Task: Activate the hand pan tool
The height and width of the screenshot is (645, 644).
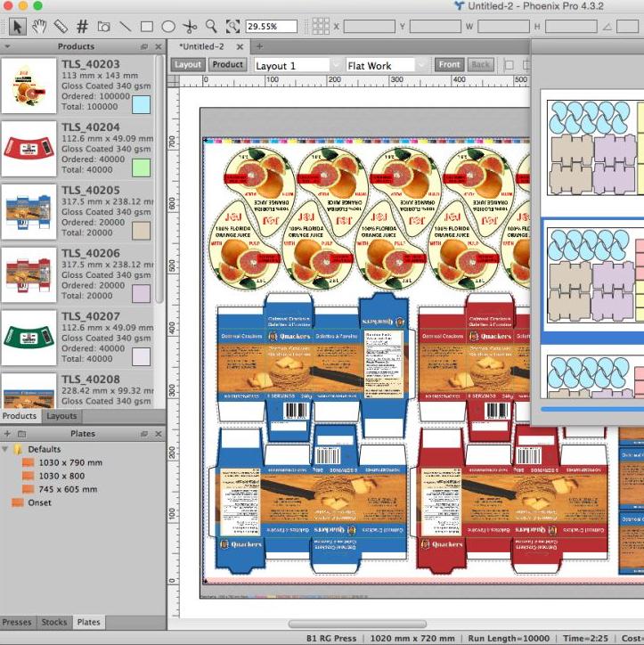Action: (39, 27)
